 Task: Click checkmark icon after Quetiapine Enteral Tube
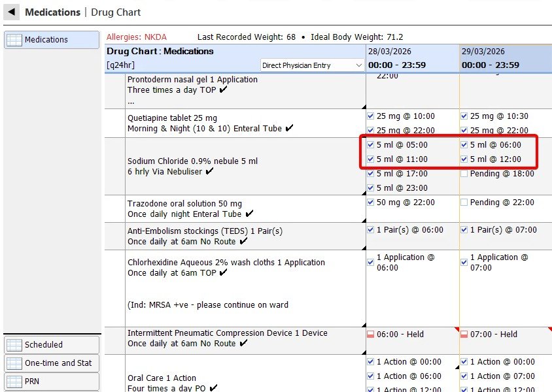click(x=289, y=128)
